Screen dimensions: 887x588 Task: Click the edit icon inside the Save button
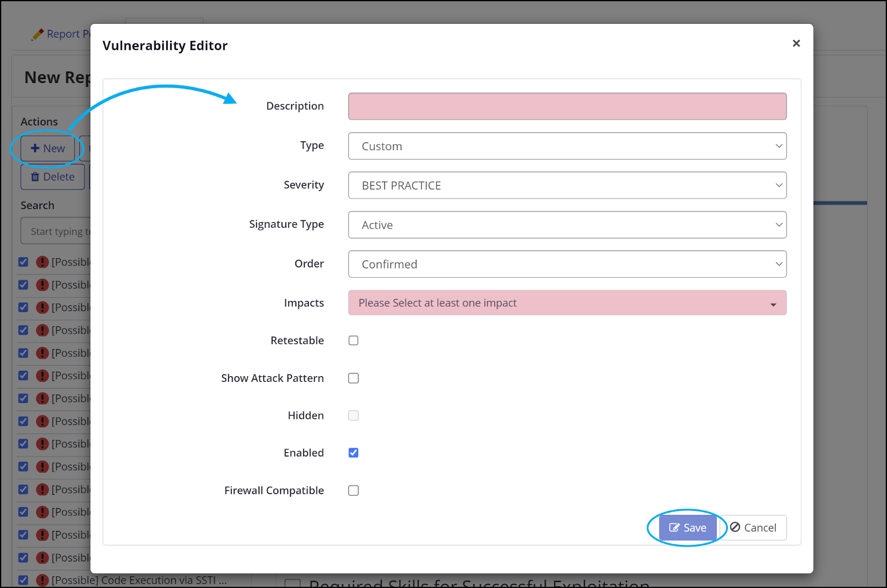(x=675, y=528)
